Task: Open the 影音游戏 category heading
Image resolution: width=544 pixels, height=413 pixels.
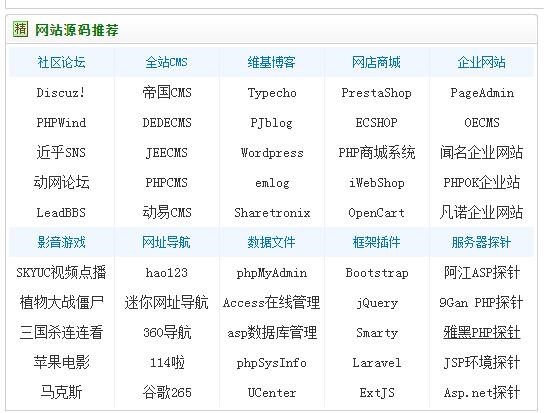Action: 61,242
